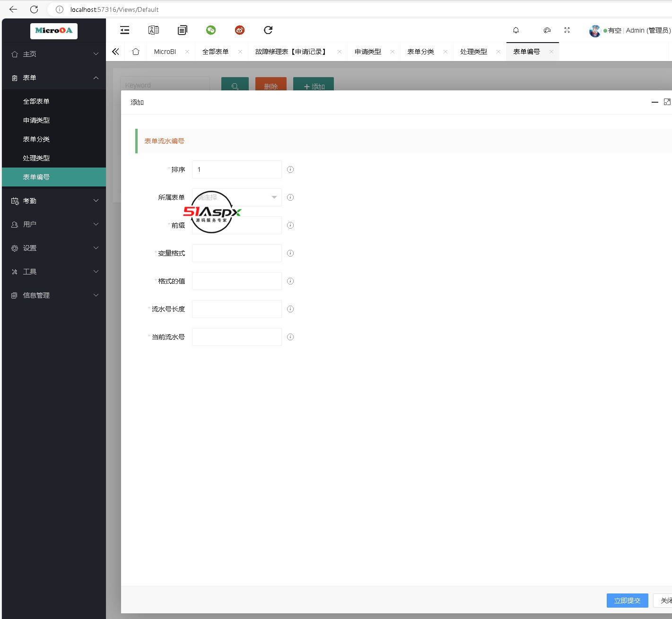
Task: Focus the 流水号长度 input field
Action: pos(237,309)
